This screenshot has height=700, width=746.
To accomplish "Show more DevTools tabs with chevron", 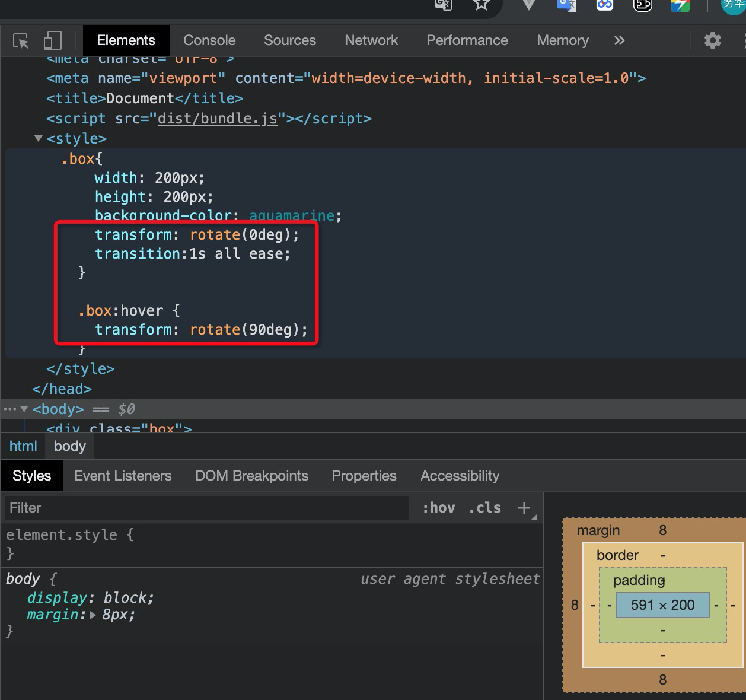I will pos(619,41).
